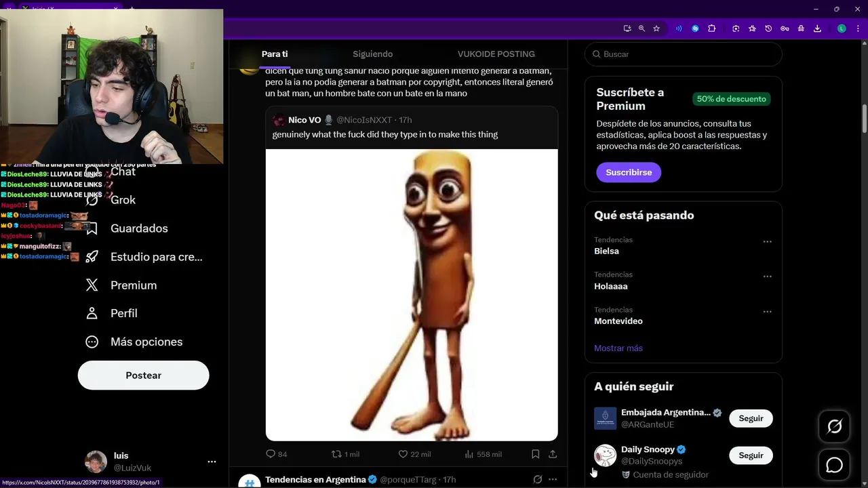Follow Embajada Argentina account
The height and width of the screenshot is (488, 868).
(751, 418)
